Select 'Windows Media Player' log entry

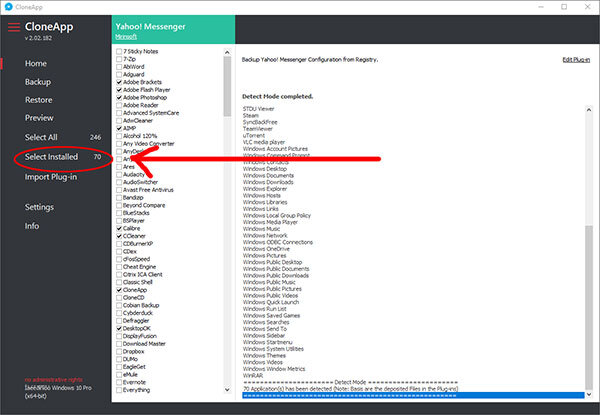pyautogui.click(x=270, y=222)
